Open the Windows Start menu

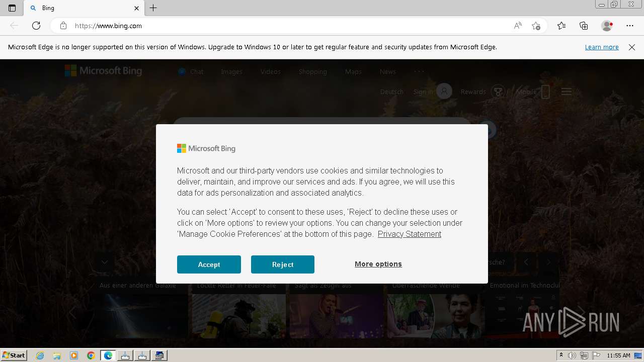(14, 355)
